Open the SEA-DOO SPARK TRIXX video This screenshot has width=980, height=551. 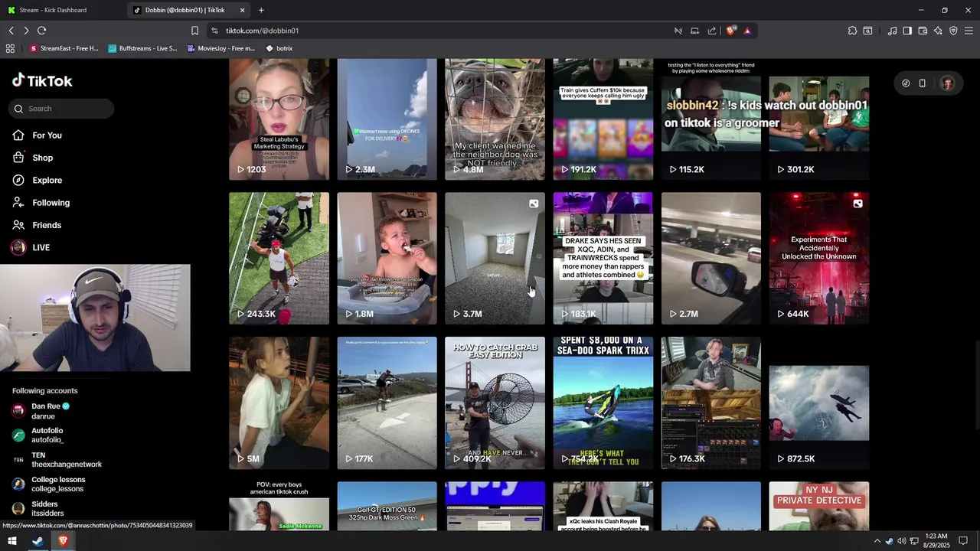click(x=603, y=403)
